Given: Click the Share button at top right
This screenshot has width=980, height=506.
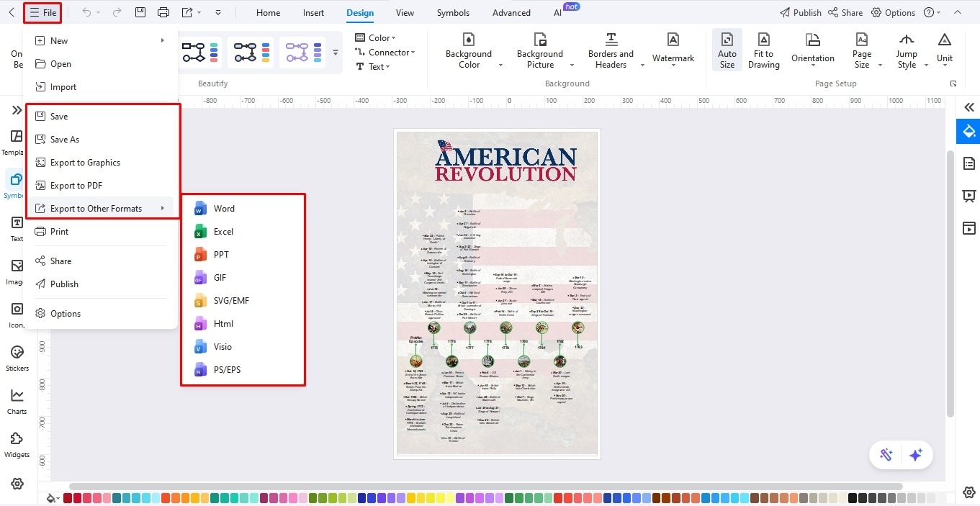Looking at the screenshot, I should click(845, 13).
